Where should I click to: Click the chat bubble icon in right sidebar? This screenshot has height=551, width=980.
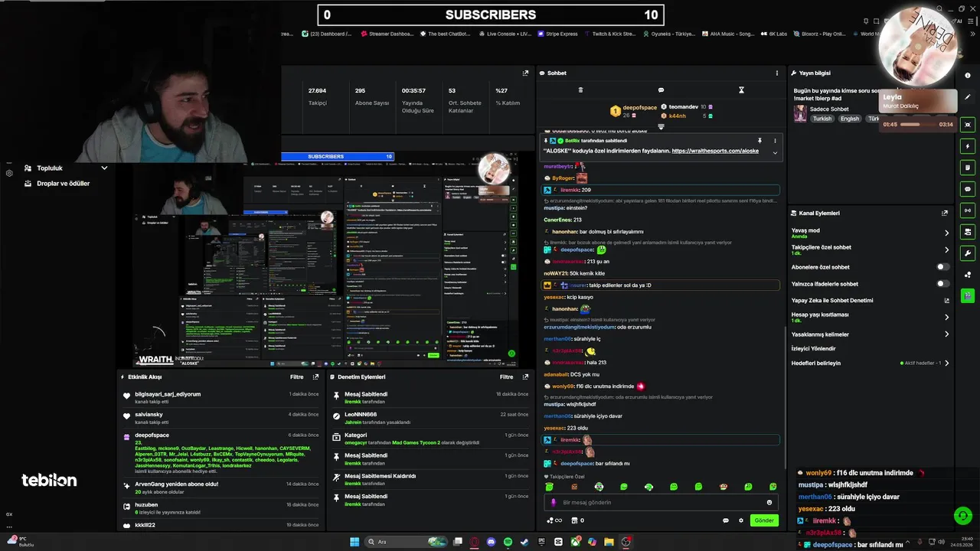pyautogui.click(x=968, y=189)
